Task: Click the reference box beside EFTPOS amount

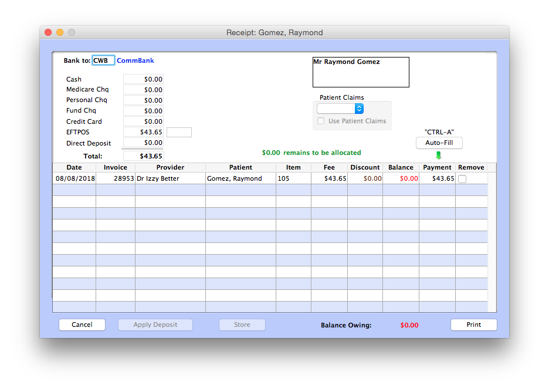Action: (179, 132)
